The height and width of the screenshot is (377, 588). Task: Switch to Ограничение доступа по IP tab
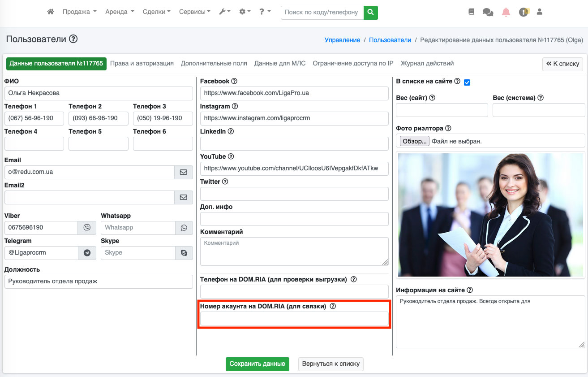[x=353, y=64]
